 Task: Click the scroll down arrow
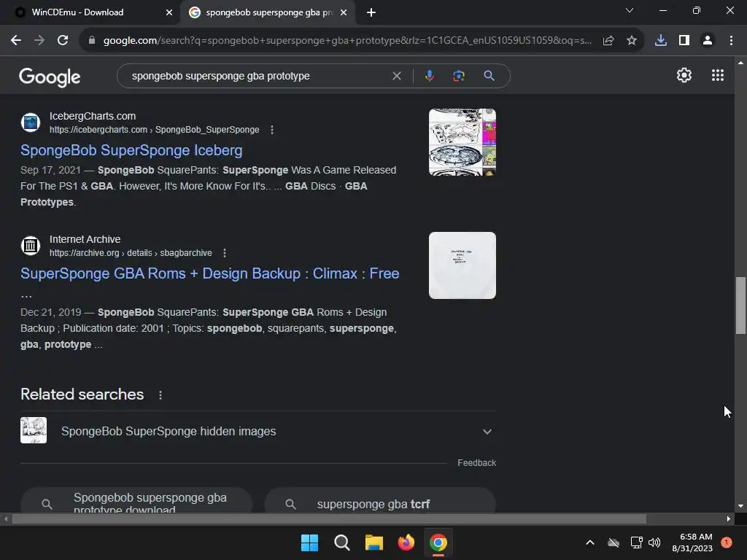tap(740, 506)
